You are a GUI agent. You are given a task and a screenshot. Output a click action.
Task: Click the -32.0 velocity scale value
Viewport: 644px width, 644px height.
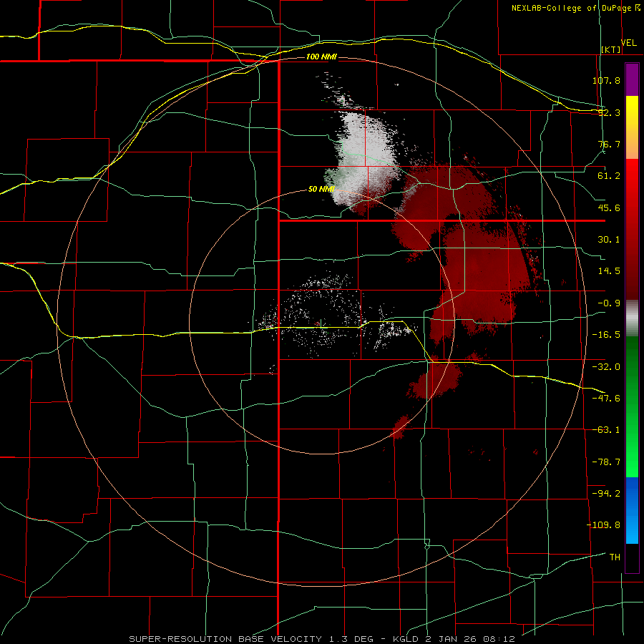[x=607, y=367]
